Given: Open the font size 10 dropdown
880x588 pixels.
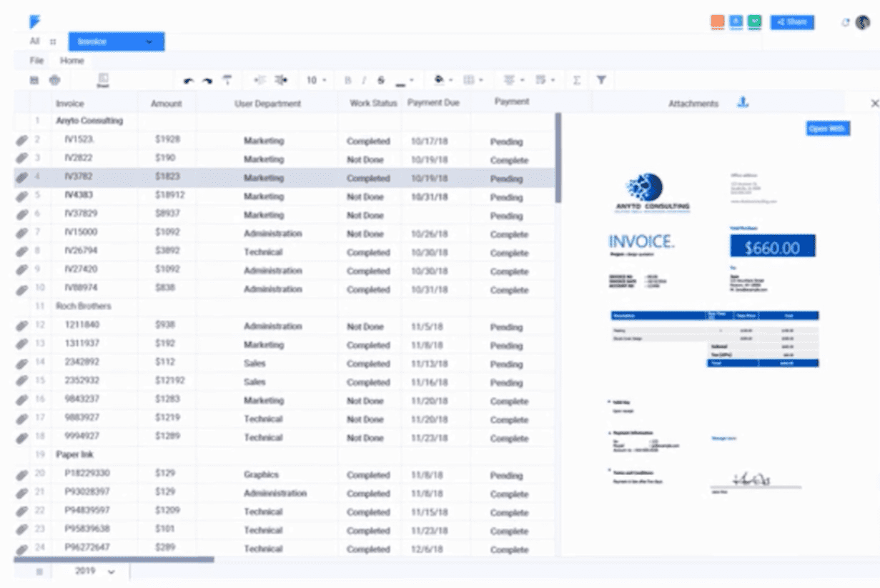Looking at the screenshot, I should coord(316,81).
